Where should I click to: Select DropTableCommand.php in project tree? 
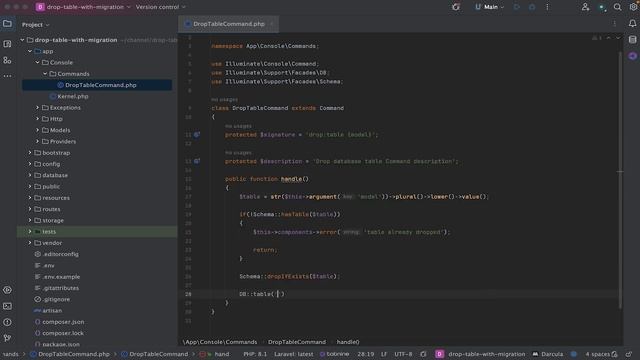pos(97,85)
